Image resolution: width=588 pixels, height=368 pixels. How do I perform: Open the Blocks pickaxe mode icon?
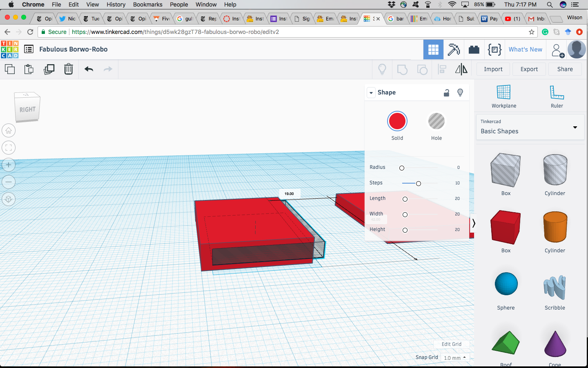click(x=454, y=49)
